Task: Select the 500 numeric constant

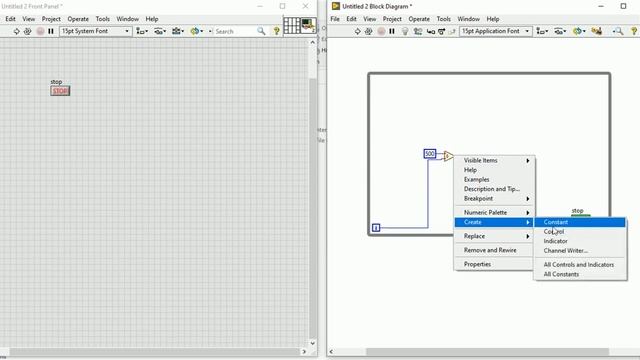Action: pos(430,153)
